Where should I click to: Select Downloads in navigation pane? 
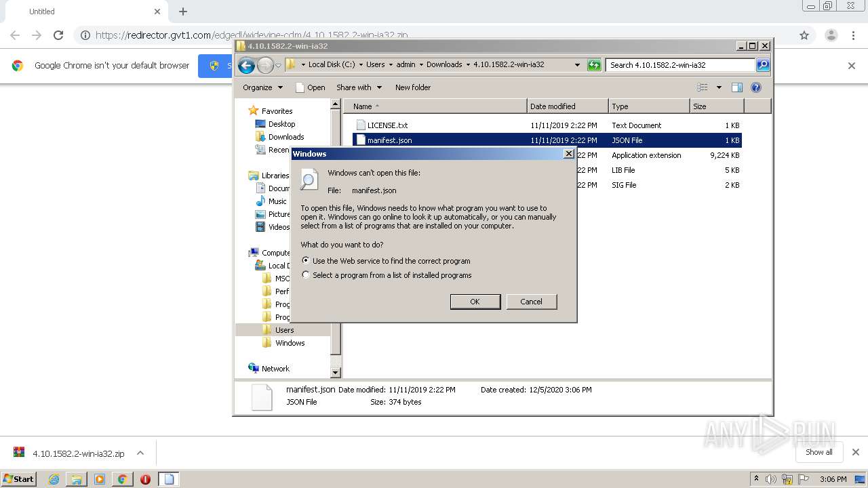286,137
